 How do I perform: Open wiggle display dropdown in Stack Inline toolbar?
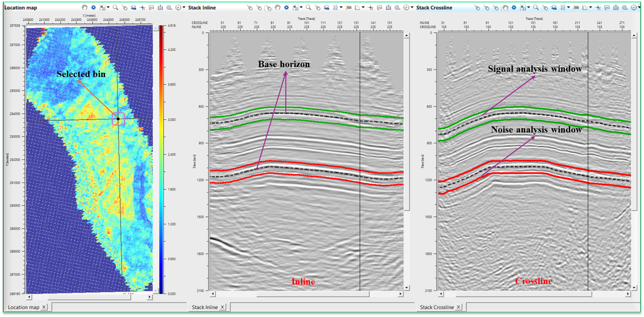[x=341, y=7]
